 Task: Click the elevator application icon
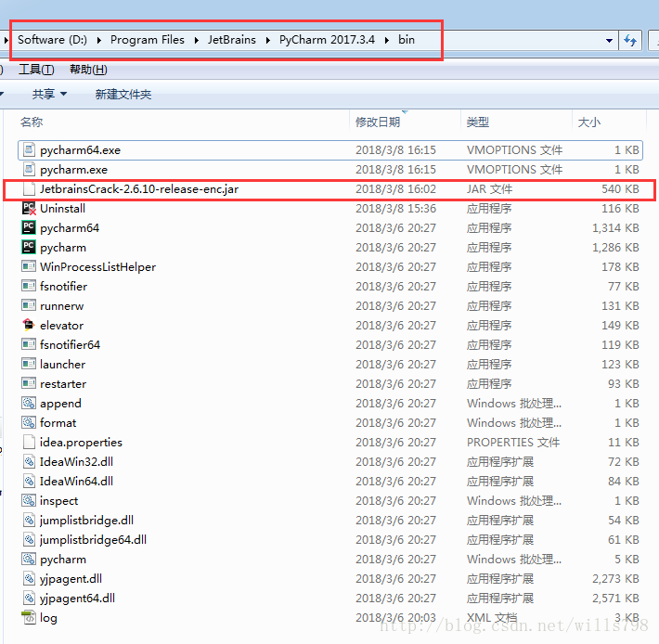tap(29, 325)
